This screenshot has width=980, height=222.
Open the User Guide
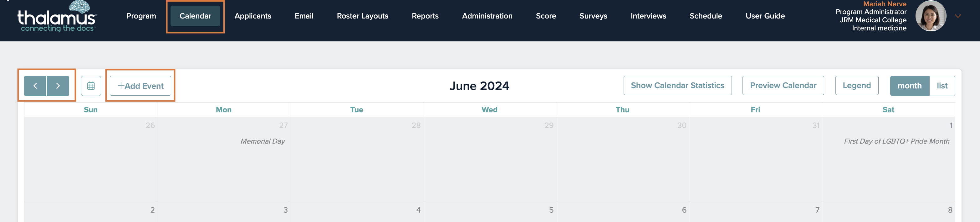click(765, 16)
